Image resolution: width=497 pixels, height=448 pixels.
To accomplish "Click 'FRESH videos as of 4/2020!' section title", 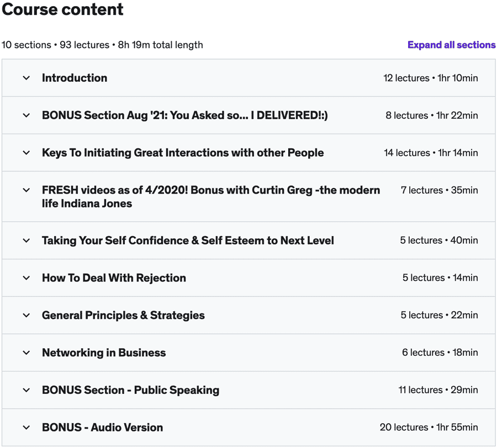I will 211,196.
